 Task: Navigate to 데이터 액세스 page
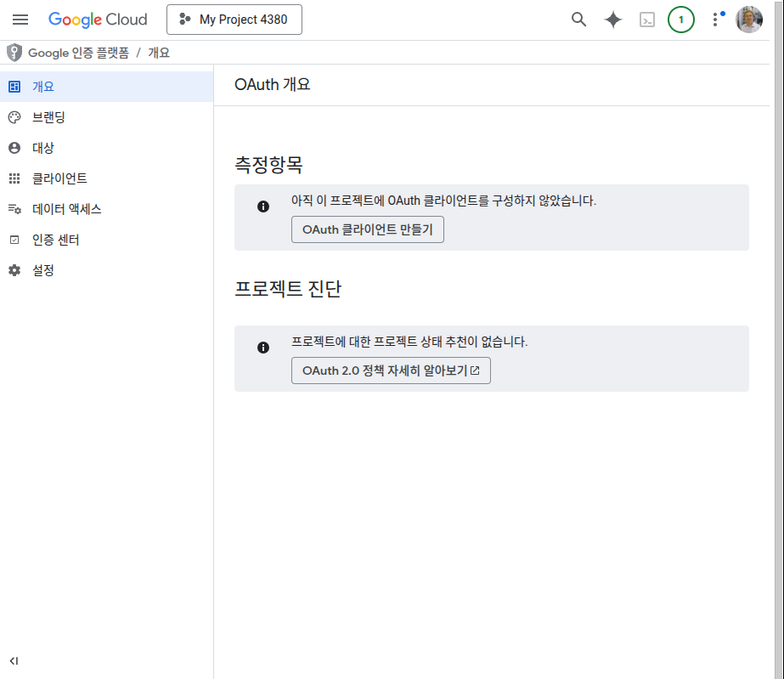click(67, 209)
